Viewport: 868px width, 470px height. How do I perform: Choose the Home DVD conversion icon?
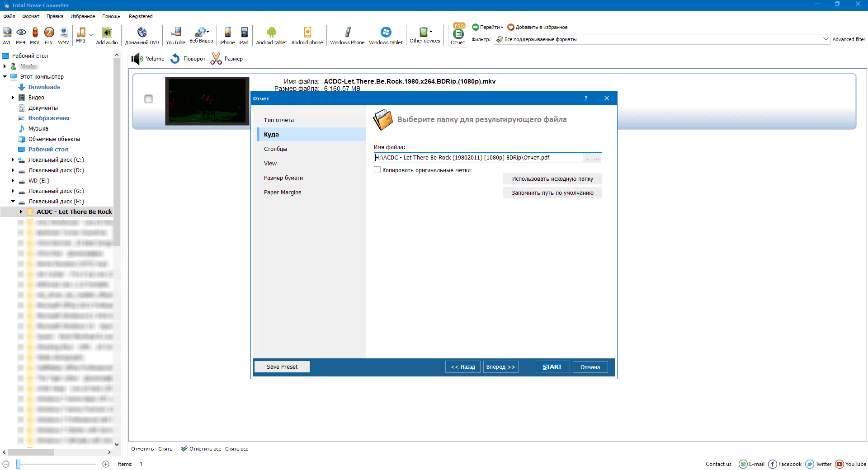coord(142,36)
